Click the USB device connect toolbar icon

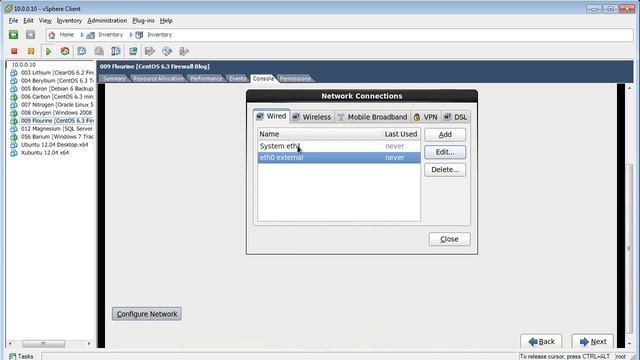click(x=184, y=51)
